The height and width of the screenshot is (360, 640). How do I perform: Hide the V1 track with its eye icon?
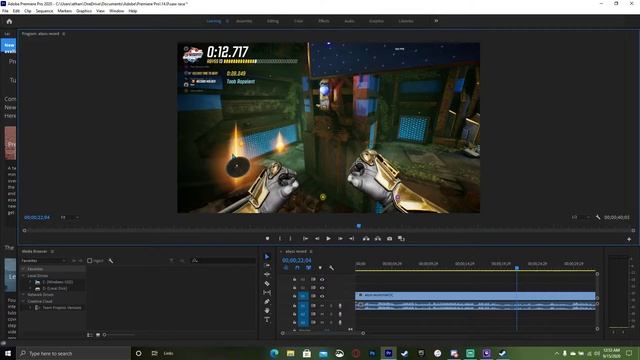[322, 296]
